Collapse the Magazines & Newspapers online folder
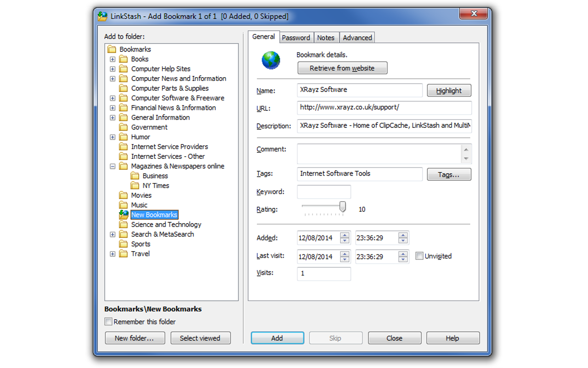 pyautogui.click(x=113, y=166)
